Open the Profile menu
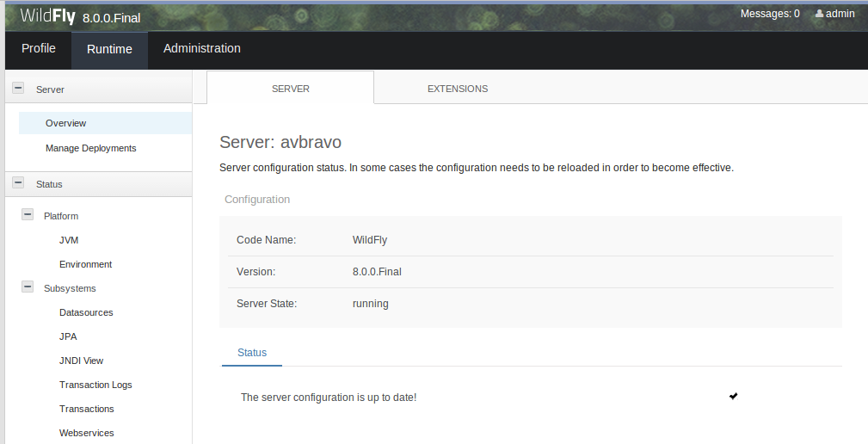 [39, 49]
